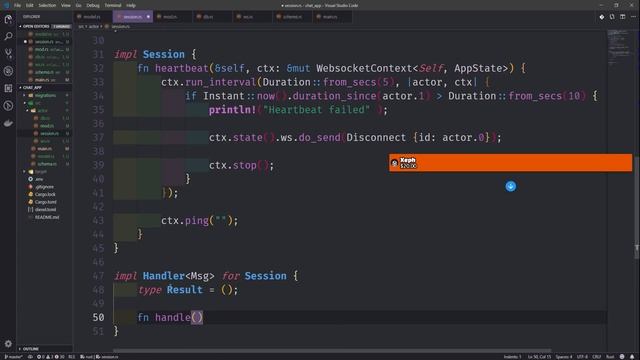Image resolution: width=640 pixels, height=360 pixels.
Task: Expand the migrations folder
Action: point(45,95)
